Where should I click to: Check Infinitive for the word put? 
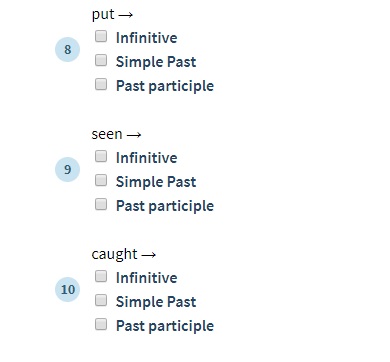pos(101,36)
